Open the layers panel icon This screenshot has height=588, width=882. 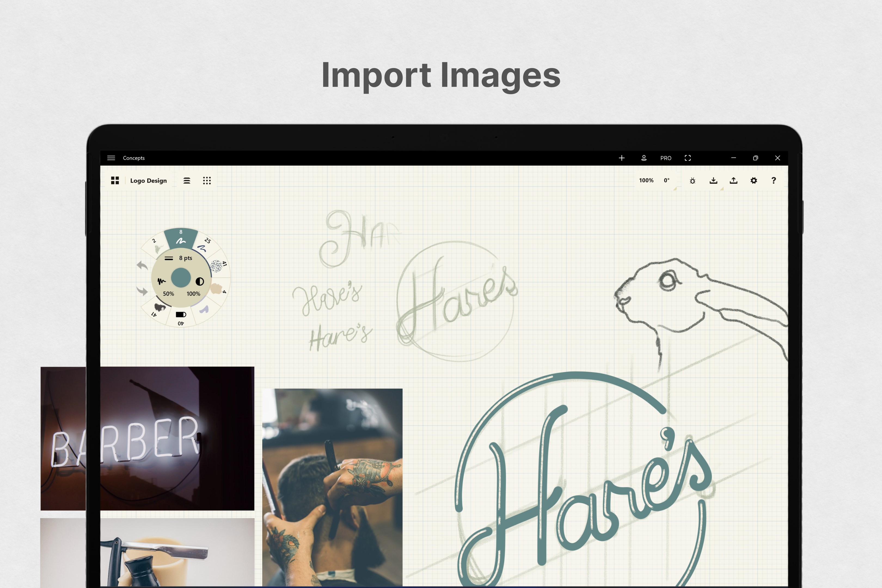[187, 181]
